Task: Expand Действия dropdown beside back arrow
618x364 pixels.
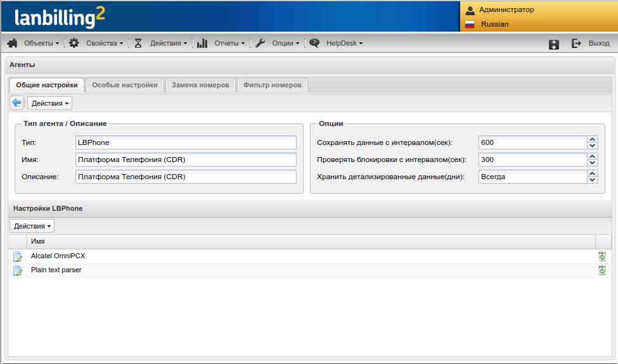Action: (x=49, y=103)
